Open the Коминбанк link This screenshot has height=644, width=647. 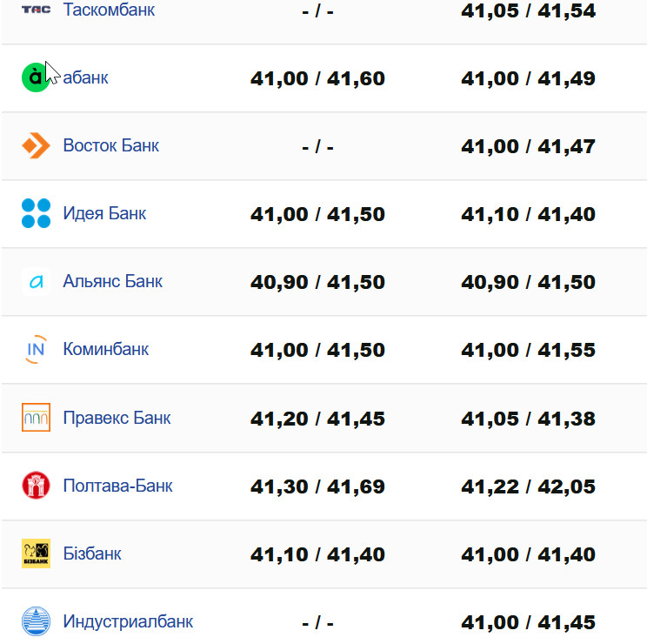pyautogui.click(x=105, y=349)
